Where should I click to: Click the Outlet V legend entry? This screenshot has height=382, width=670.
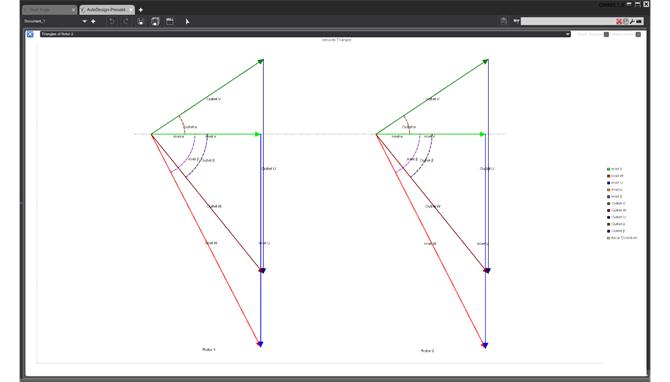(616, 203)
